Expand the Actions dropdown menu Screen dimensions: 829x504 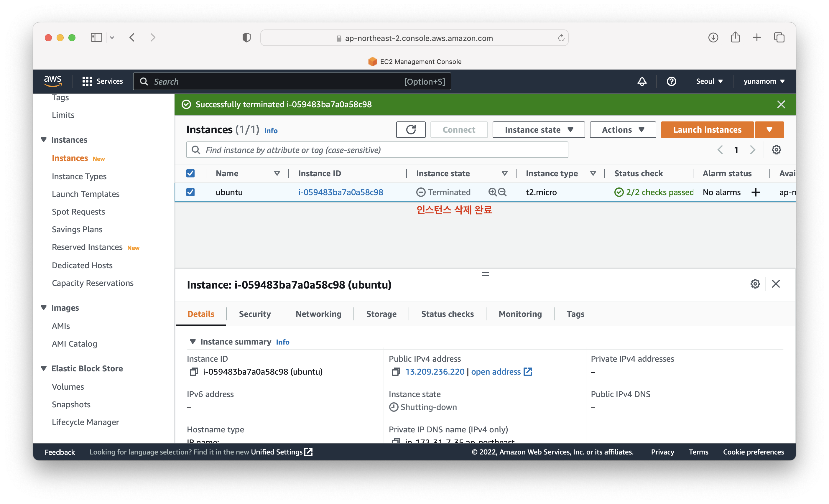pyautogui.click(x=622, y=129)
